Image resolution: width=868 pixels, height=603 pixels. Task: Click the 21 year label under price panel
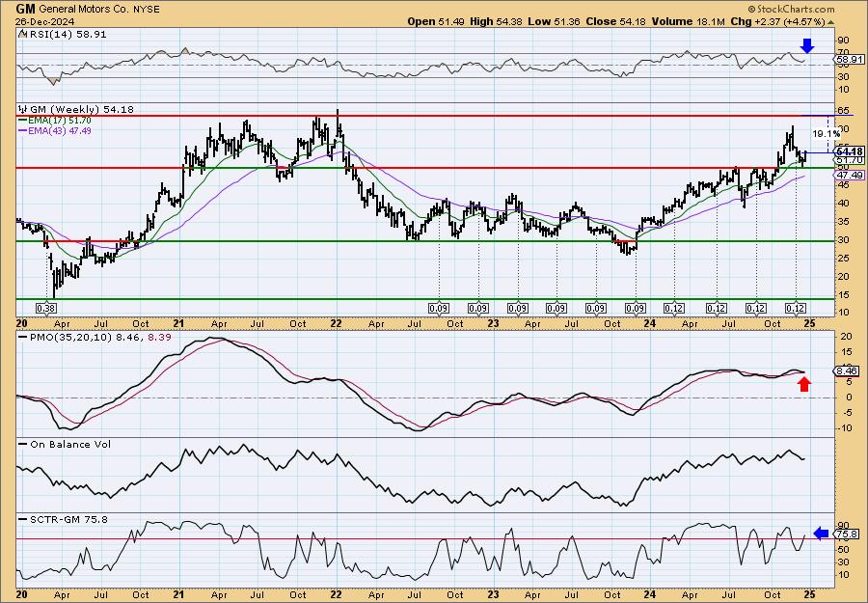click(x=178, y=323)
